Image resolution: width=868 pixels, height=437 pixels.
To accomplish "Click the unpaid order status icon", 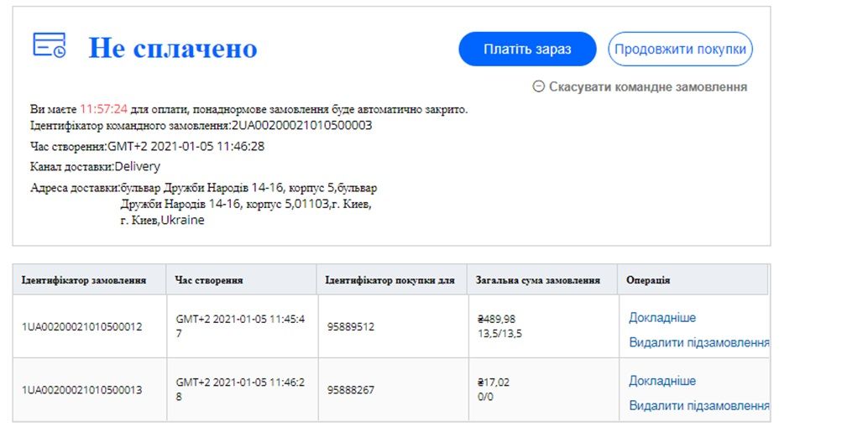I will tap(50, 46).
